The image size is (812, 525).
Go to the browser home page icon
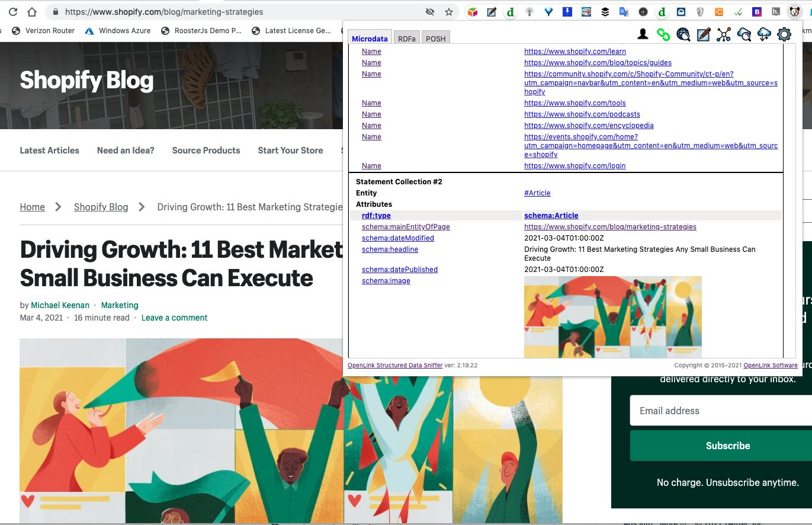point(32,12)
